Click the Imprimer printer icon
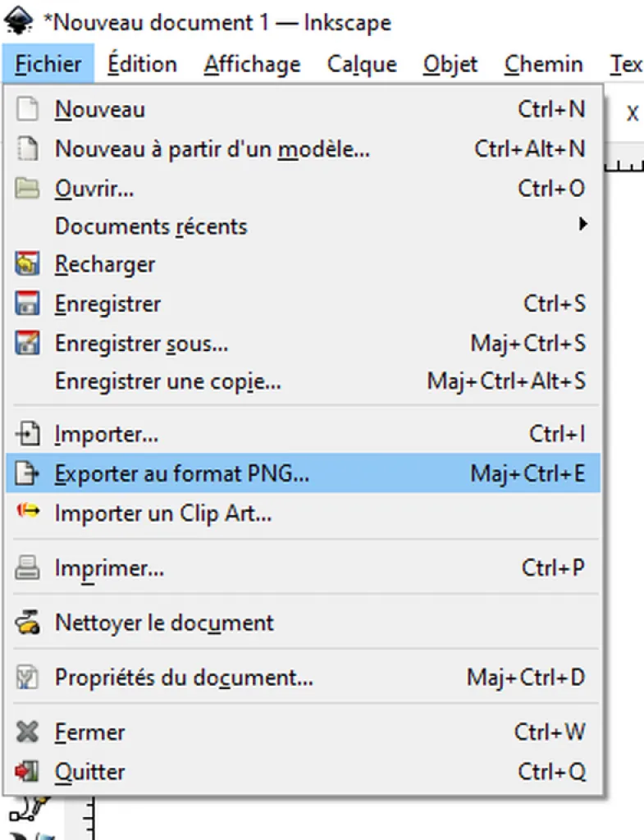This screenshot has height=840, width=644. pyautogui.click(x=27, y=568)
